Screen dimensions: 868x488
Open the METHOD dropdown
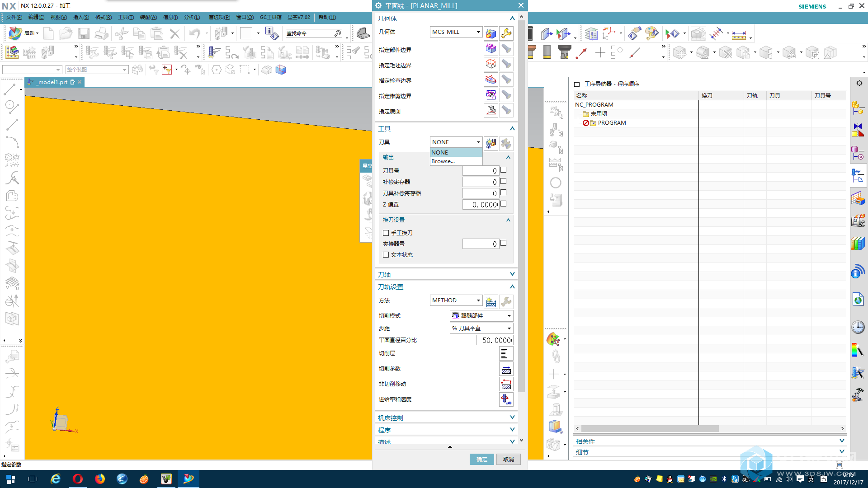pyautogui.click(x=456, y=300)
